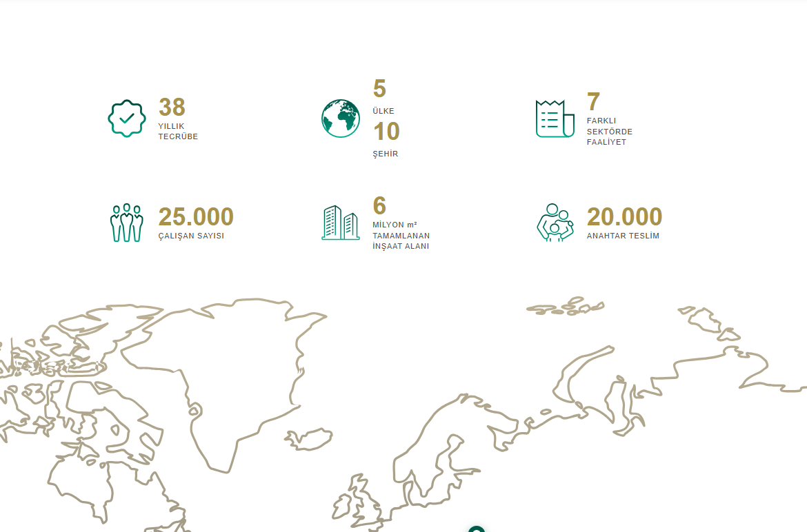This screenshot has height=532, width=807.
Task: Click Iceland on the map outline
Action: coord(310,438)
